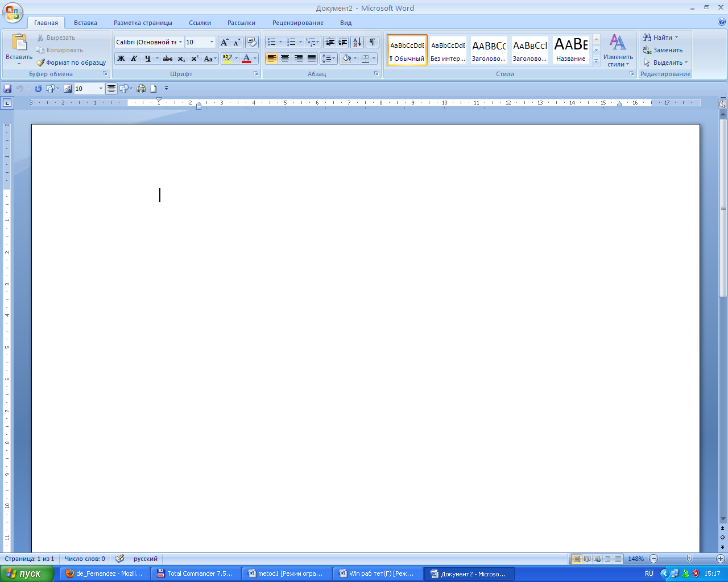Open the Рецензирование tab

click(297, 23)
